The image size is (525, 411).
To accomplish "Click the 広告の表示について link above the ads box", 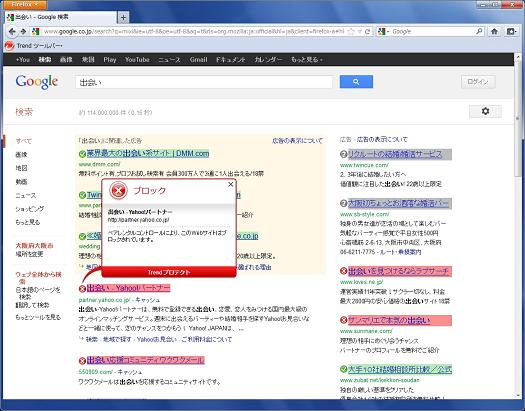I will point(297,141).
